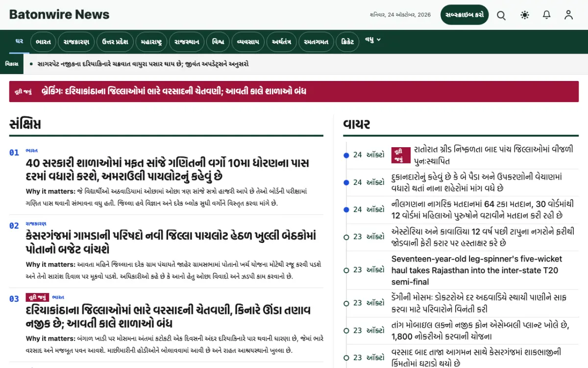This screenshot has height=368, width=588.
Task: Open wire item about grid failure power restored
Action: [493, 155]
